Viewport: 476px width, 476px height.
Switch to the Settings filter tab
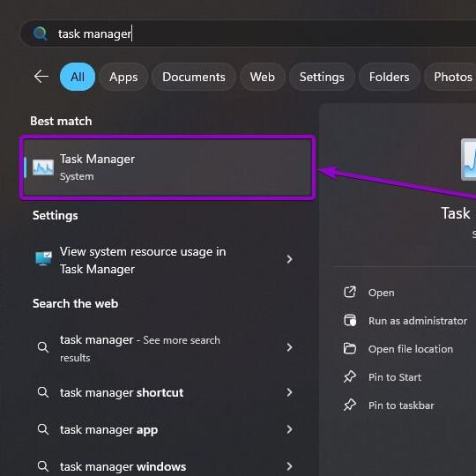point(322,77)
